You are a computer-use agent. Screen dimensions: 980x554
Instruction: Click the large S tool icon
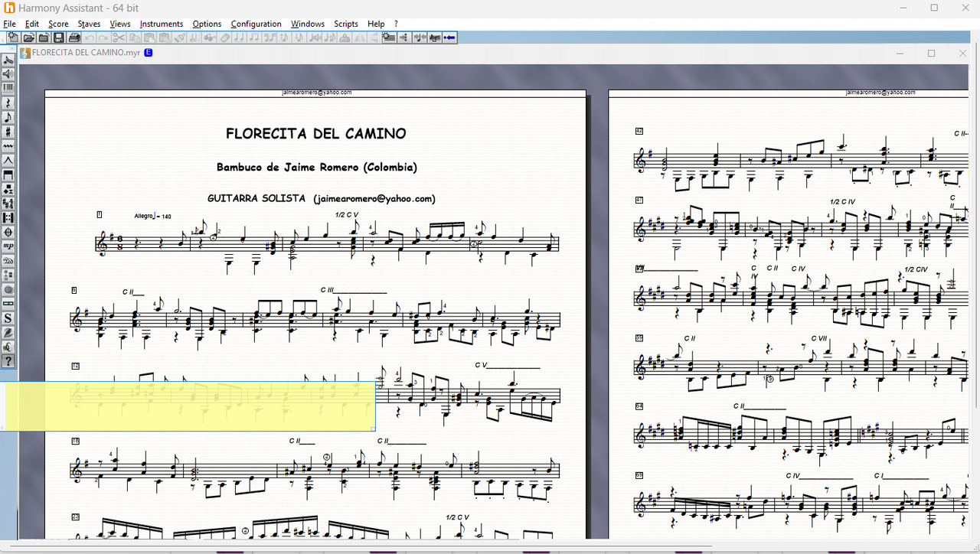8,318
